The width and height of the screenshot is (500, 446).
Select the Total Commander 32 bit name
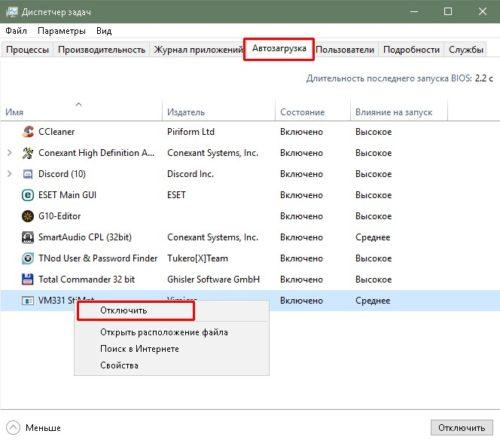click(87, 279)
